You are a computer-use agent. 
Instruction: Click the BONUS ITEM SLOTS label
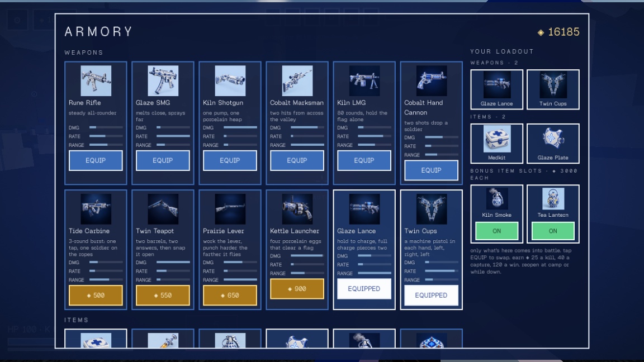tap(524, 174)
